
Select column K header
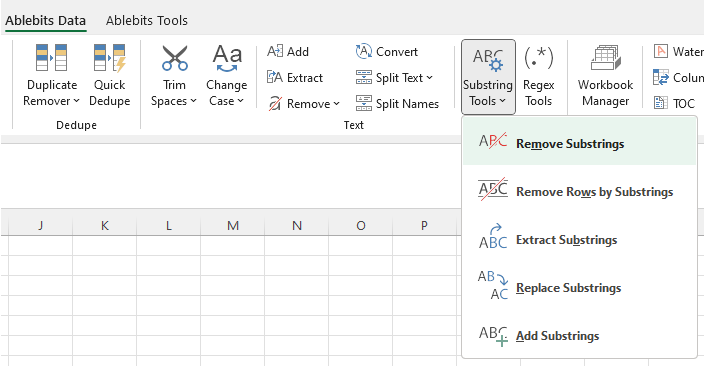(105, 225)
